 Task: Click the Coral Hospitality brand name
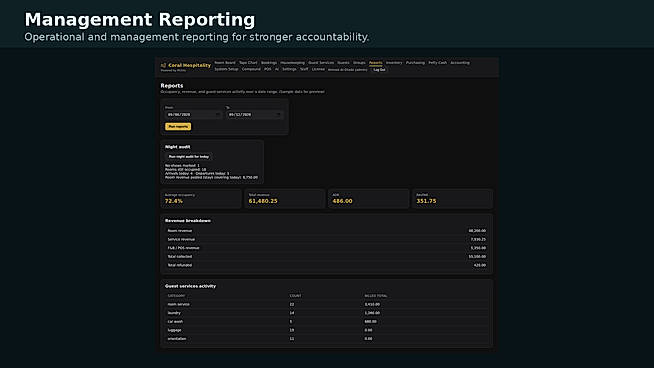189,65
